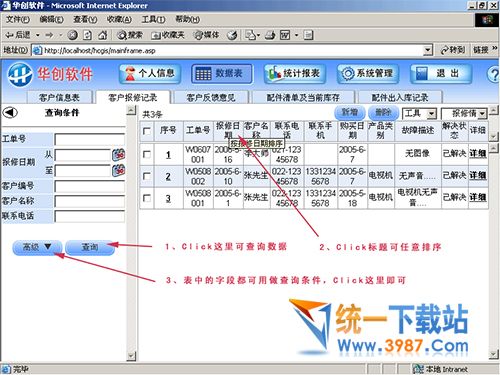Viewport: 500px width, 375px height.
Task: Check the select-all checkbox in the table header
Action: tap(147, 131)
